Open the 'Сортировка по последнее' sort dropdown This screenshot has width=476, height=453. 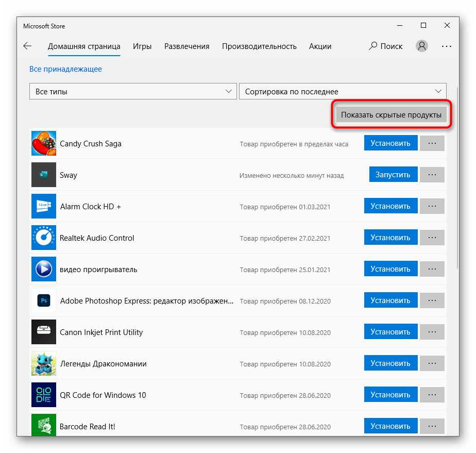pyautogui.click(x=343, y=91)
